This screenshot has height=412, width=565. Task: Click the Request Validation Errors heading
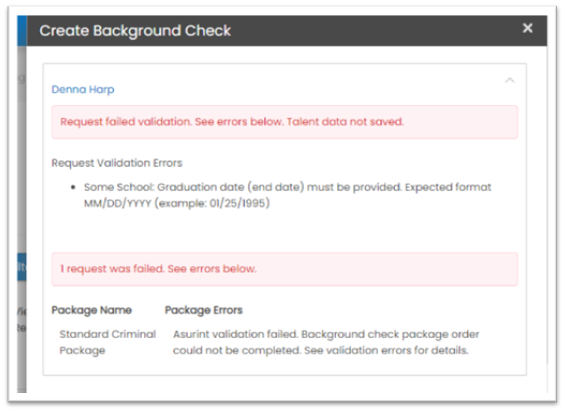point(117,163)
